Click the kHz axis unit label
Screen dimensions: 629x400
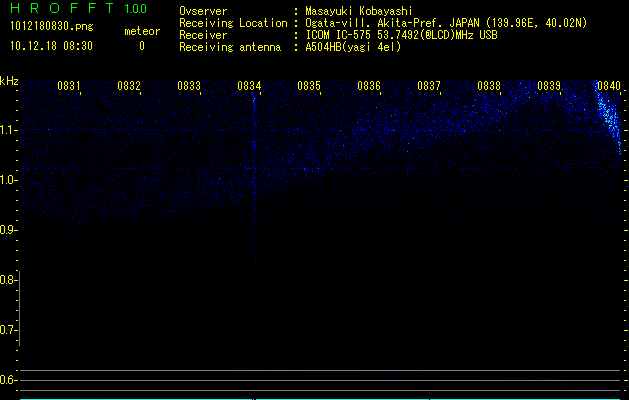[9, 81]
